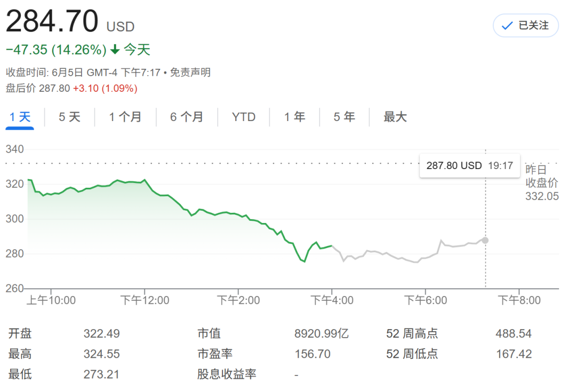Click the 昨日收盘价 332.05 label
The image size is (576, 392).
tap(542, 182)
